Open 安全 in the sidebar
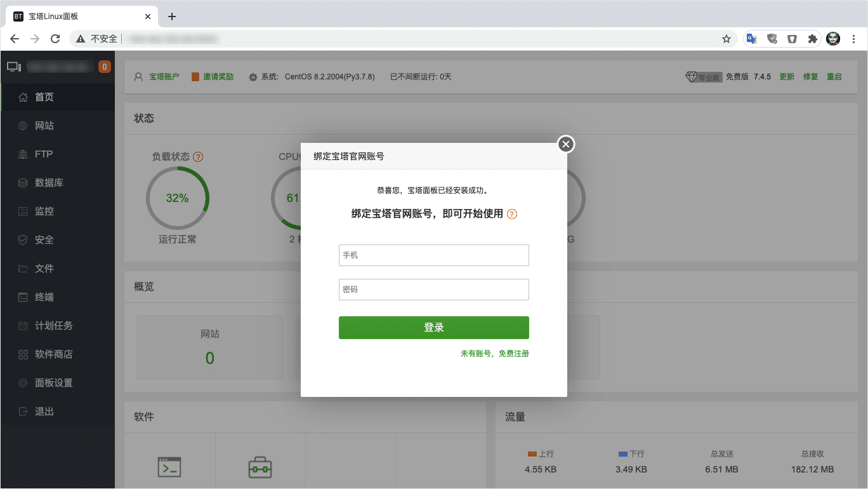868x489 pixels. coord(58,240)
